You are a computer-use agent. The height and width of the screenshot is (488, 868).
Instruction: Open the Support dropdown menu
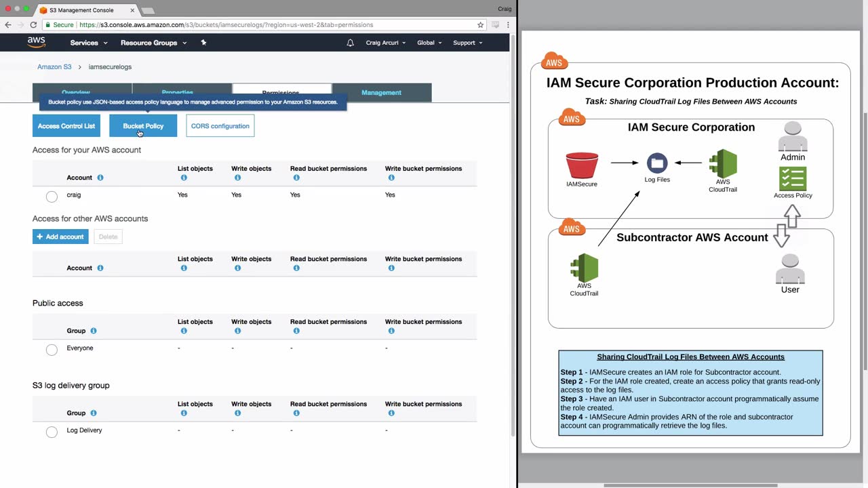(x=468, y=43)
